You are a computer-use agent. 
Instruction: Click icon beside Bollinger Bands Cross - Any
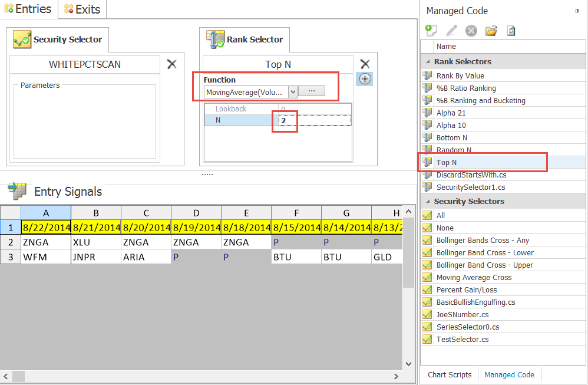[x=427, y=240]
